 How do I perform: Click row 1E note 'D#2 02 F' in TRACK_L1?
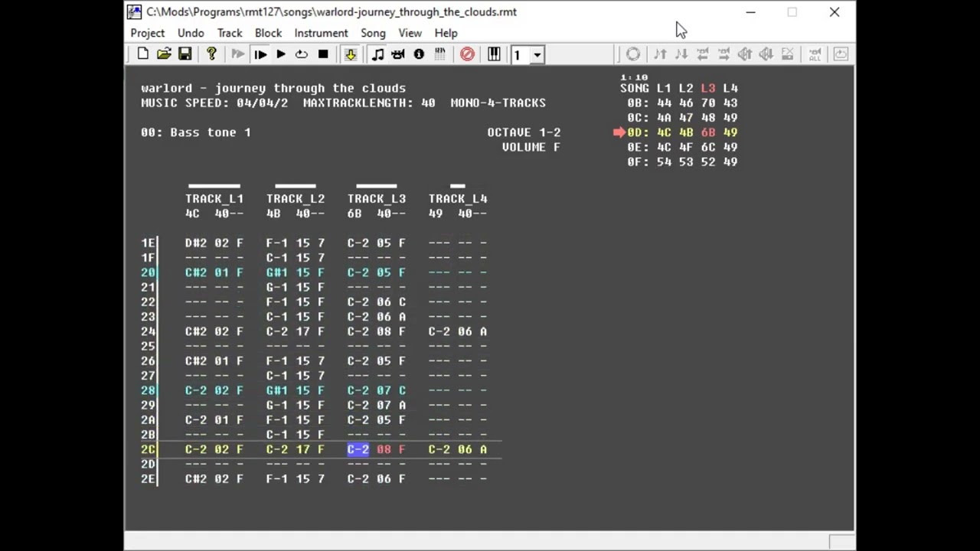tap(214, 243)
